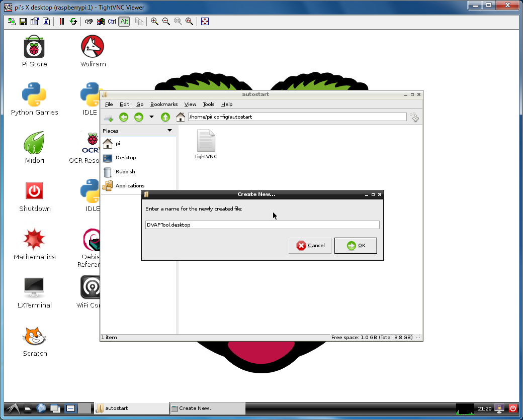Click the New Connection icon in TightVNC toolbar
The height and width of the screenshot is (420, 523).
click(12, 22)
